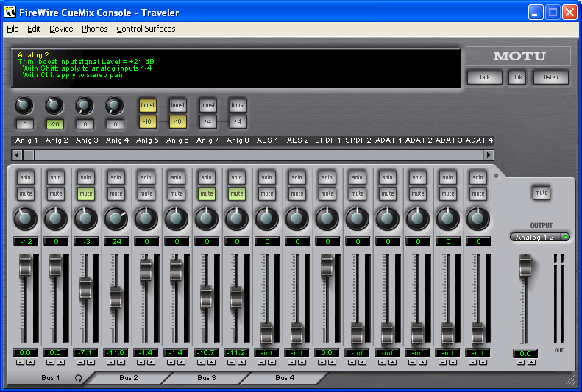Toggle the -10 level switch for Anlg 5
The image size is (582, 392).
(x=148, y=121)
